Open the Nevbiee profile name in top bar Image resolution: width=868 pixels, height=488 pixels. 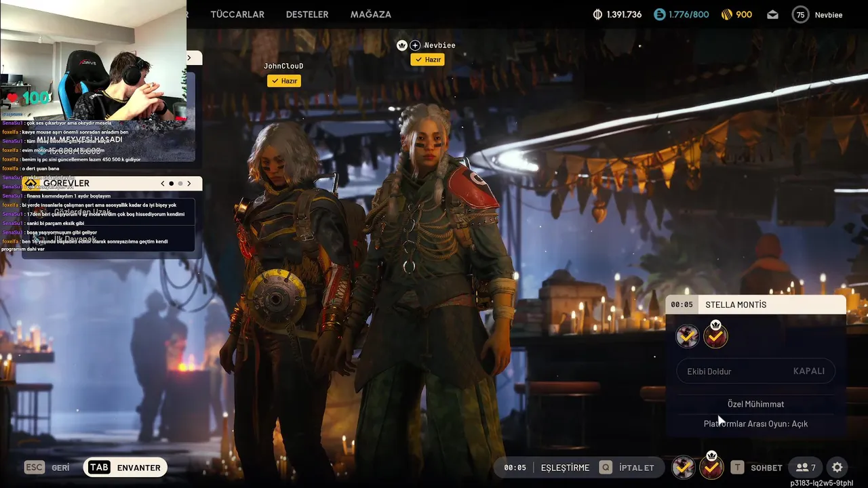(x=829, y=15)
